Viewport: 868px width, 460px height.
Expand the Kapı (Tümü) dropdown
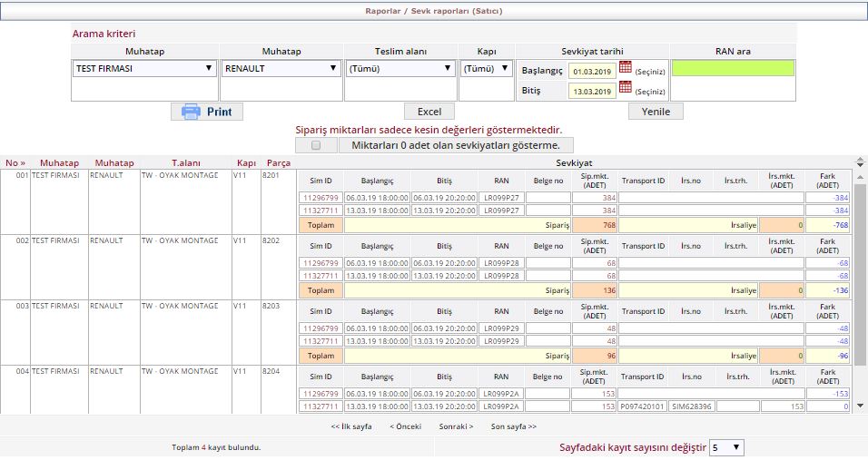tap(487, 68)
